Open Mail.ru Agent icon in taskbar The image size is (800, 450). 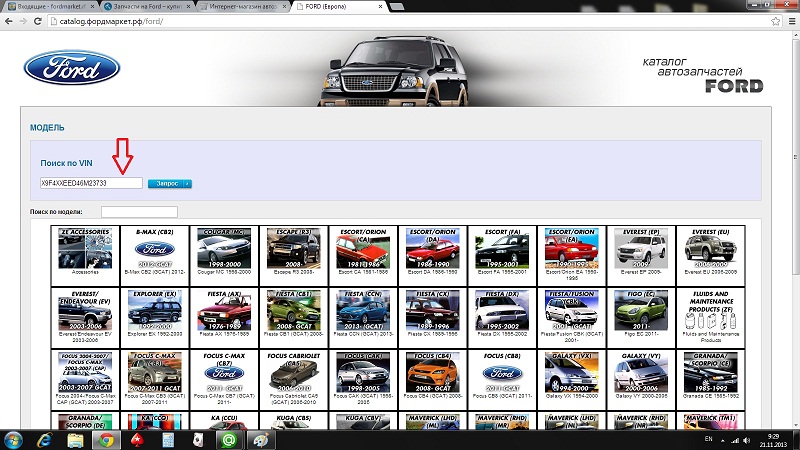point(229,440)
